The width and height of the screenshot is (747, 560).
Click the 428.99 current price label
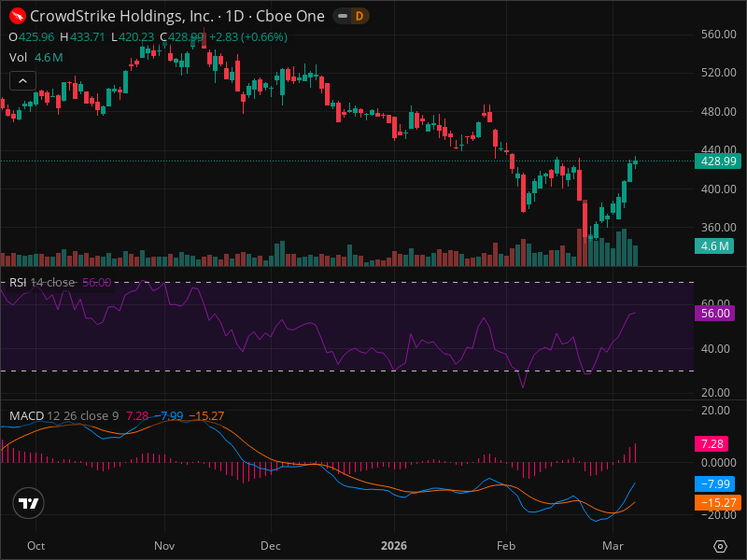point(718,161)
